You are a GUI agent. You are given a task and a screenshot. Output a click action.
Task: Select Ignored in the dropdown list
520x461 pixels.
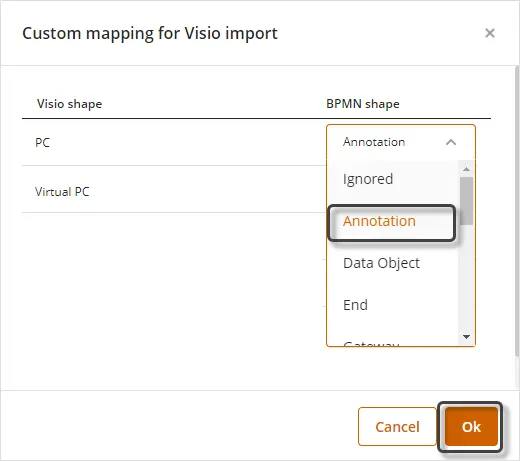click(x=393, y=179)
